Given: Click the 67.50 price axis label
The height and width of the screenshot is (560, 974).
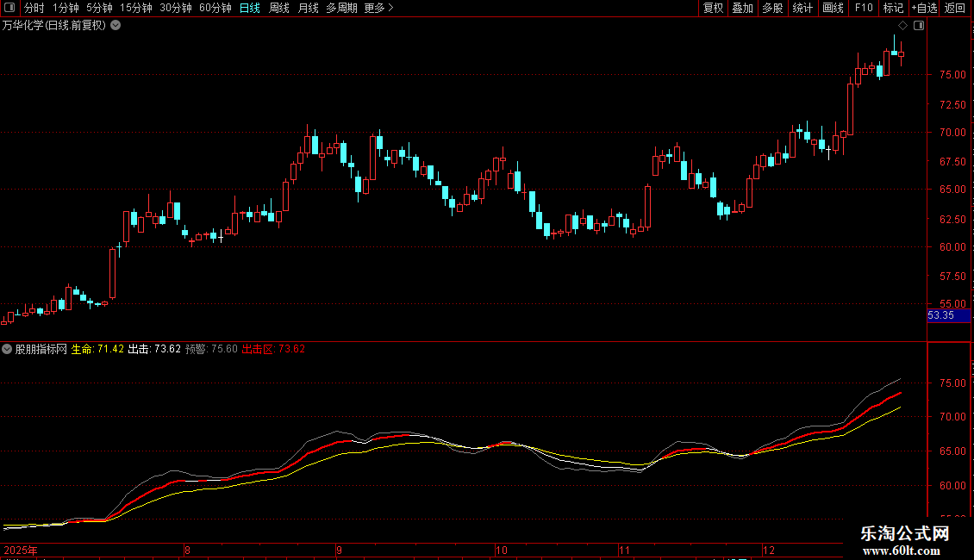Looking at the screenshot, I should (x=952, y=161).
